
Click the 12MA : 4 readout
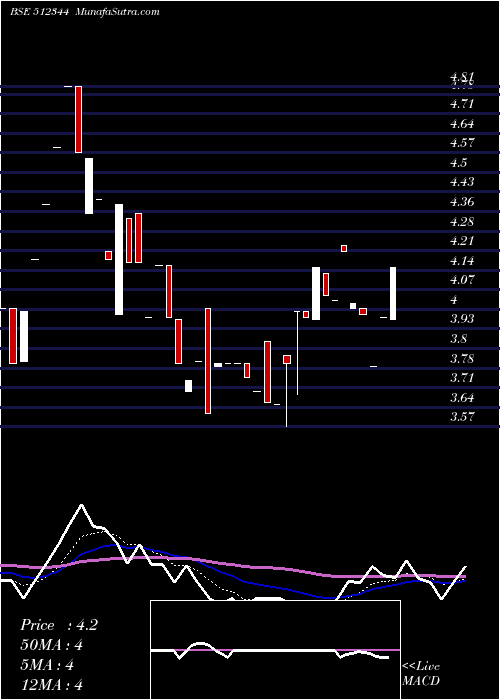click(x=52, y=685)
